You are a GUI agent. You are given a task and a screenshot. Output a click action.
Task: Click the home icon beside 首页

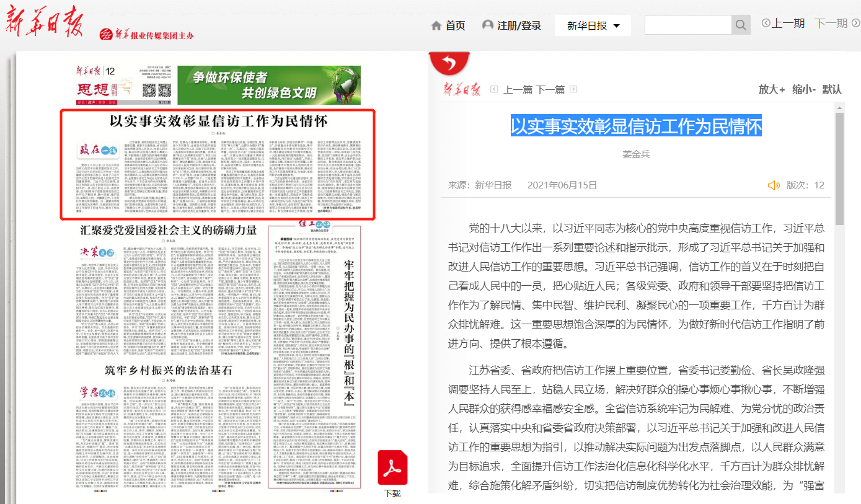coord(436,25)
